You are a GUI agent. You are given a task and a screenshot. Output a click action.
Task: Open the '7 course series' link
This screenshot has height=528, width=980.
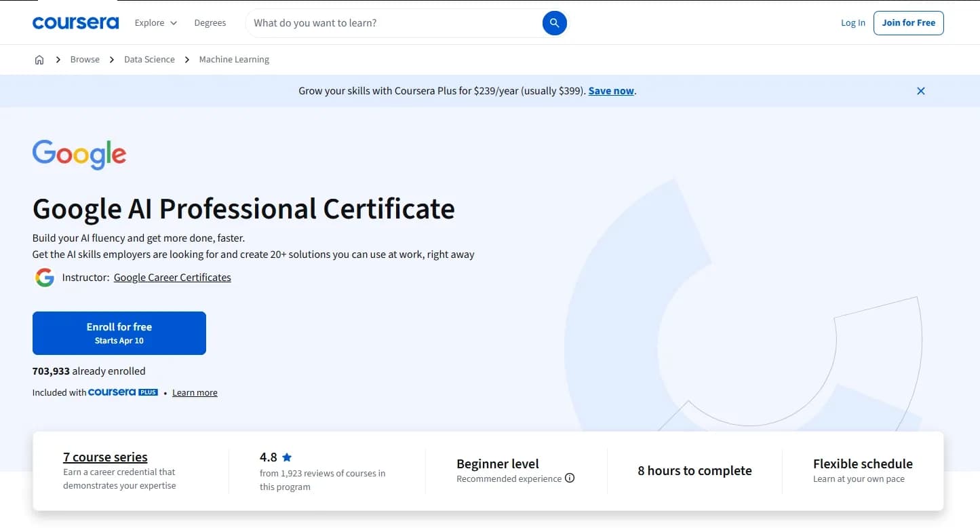(x=105, y=457)
